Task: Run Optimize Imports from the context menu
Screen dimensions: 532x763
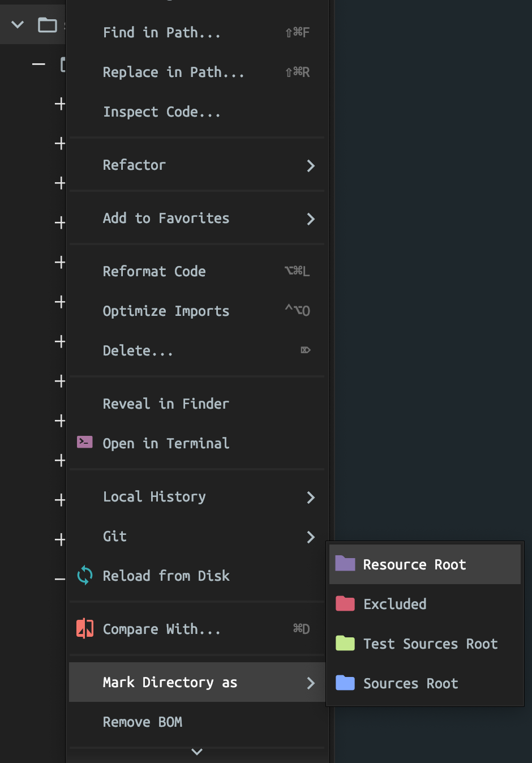Action: pyautogui.click(x=166, y=311)
